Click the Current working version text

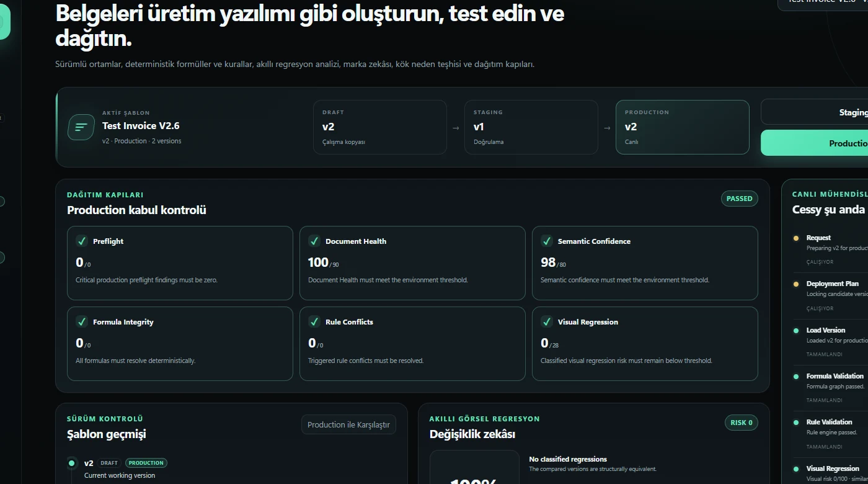click(x=120, y=475)
